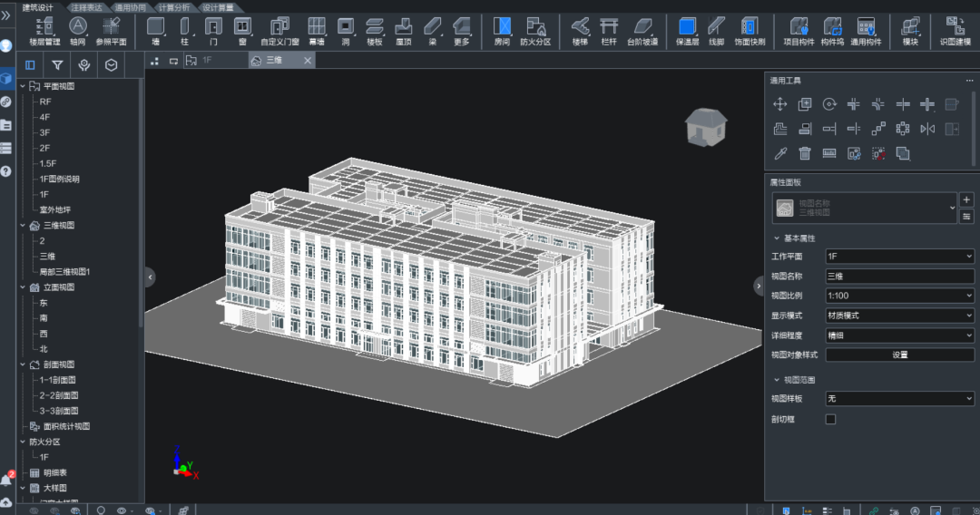Collapse the 基本属性 section
Image resolution: width=980 pixels, height=515 pixels.
pos(777,238)
